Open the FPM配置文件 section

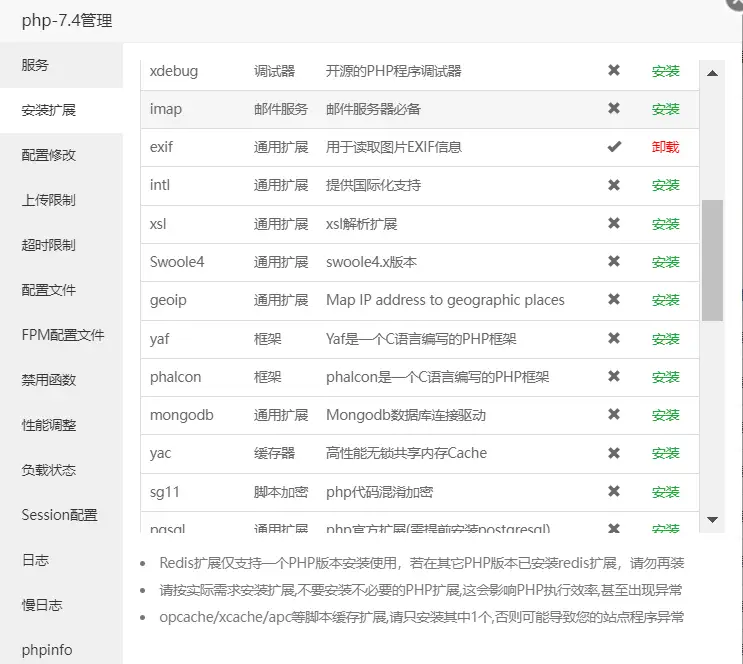(63, 335)
